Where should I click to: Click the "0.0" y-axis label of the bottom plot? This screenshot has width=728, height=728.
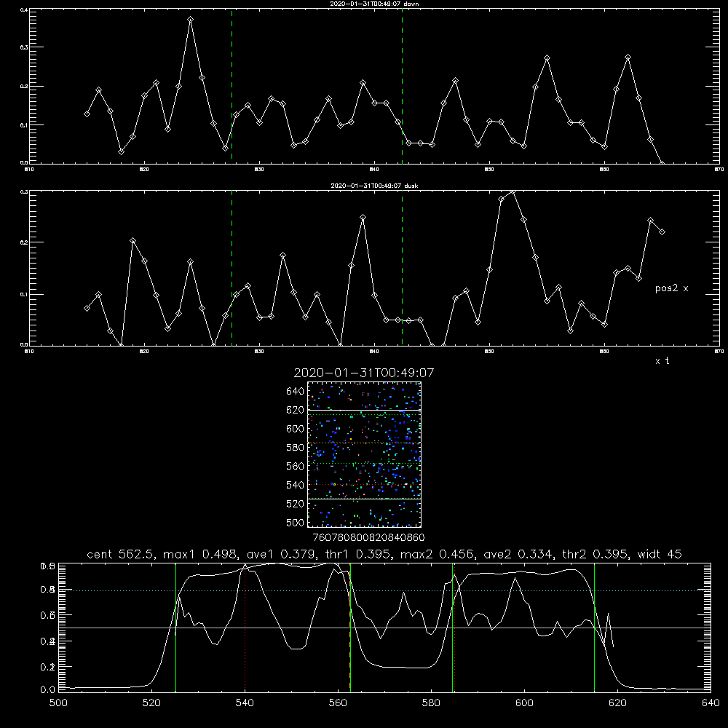click(47, 690)
